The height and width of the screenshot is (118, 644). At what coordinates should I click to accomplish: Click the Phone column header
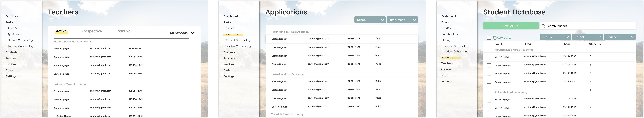pos(567,44)
